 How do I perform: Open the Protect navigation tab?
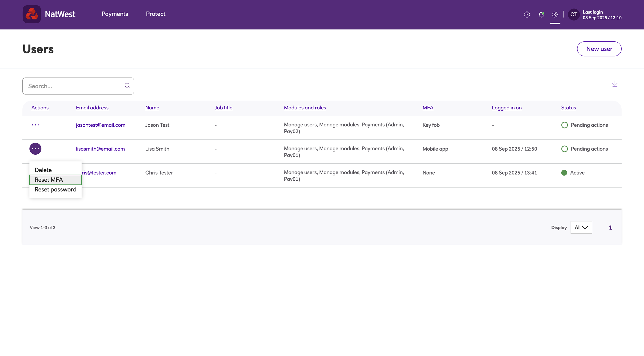pyautogui.click(x=156, y=14)
